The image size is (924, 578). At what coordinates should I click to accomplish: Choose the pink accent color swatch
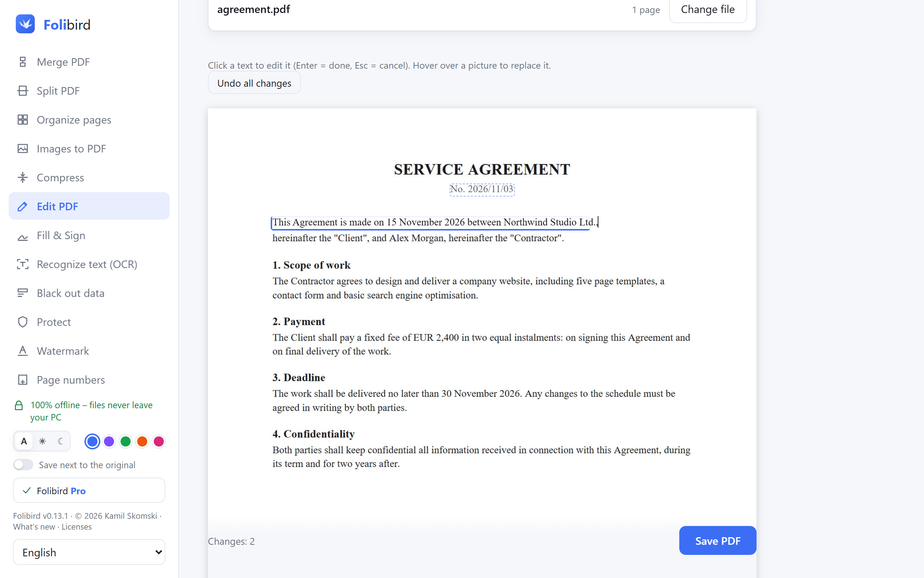point(159,441)
